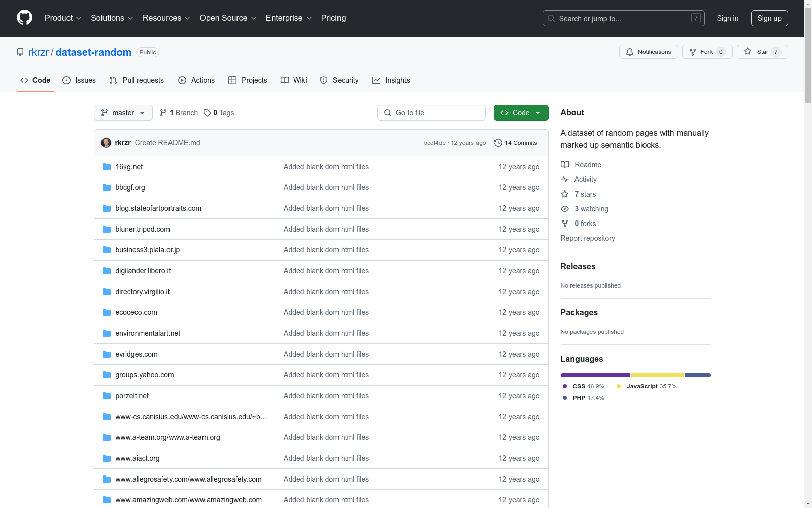Open the Pull requests tab
This screenshot has height=508, width=812.
coord(137,80)
